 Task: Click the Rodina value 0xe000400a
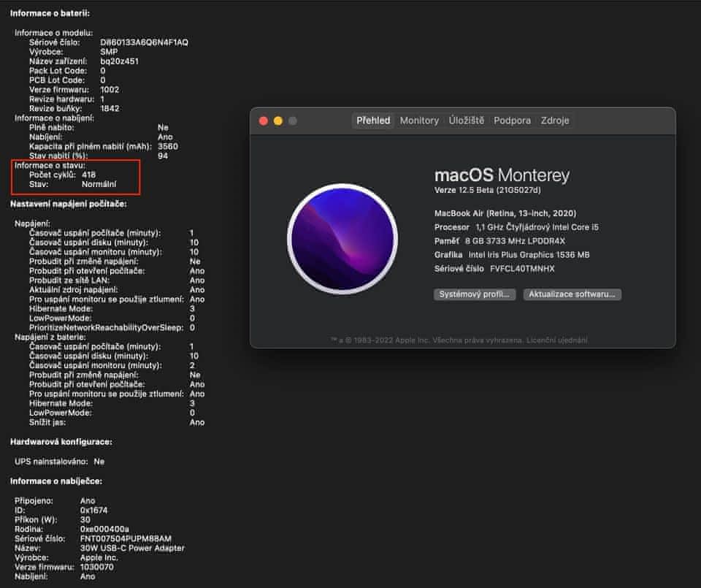(x=104, y=529)
